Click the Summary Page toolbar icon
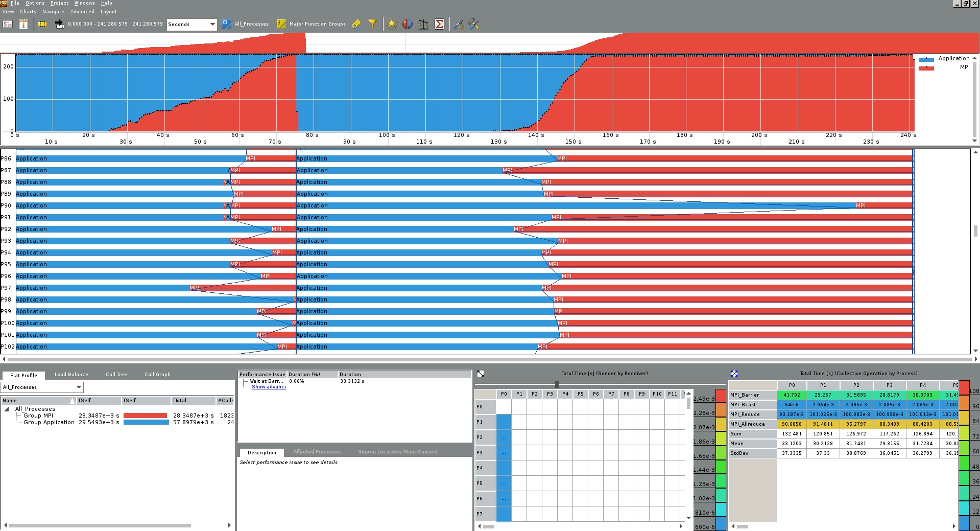This screenshot has width=980, height=531. [8, 24]
